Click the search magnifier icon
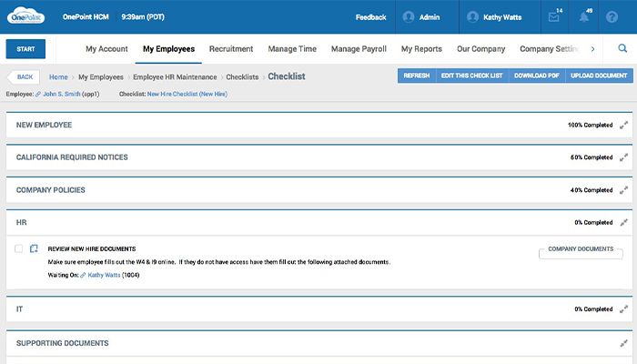This screenshot has width=637, height=364. [622, 49]
